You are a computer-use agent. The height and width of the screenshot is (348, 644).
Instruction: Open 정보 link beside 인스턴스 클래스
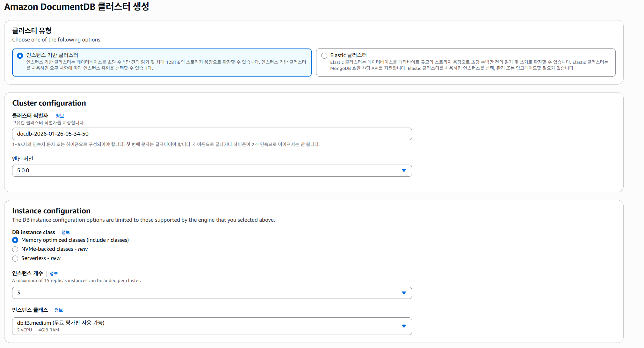[59, 310]
